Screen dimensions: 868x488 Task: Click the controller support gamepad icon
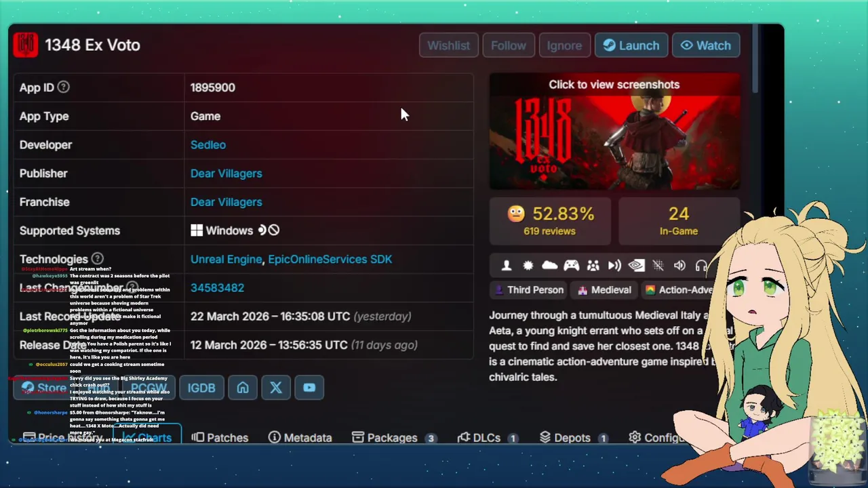[572, 266]
